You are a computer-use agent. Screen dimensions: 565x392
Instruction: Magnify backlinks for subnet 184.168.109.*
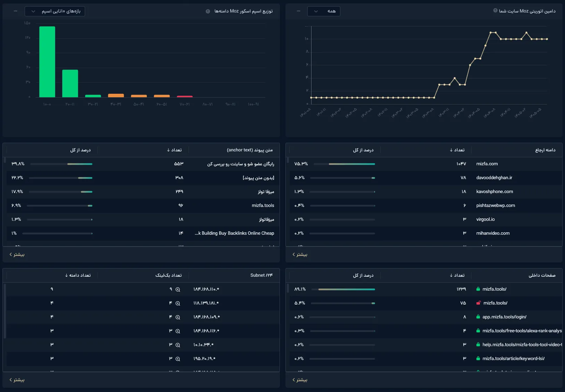pos(178,317)
